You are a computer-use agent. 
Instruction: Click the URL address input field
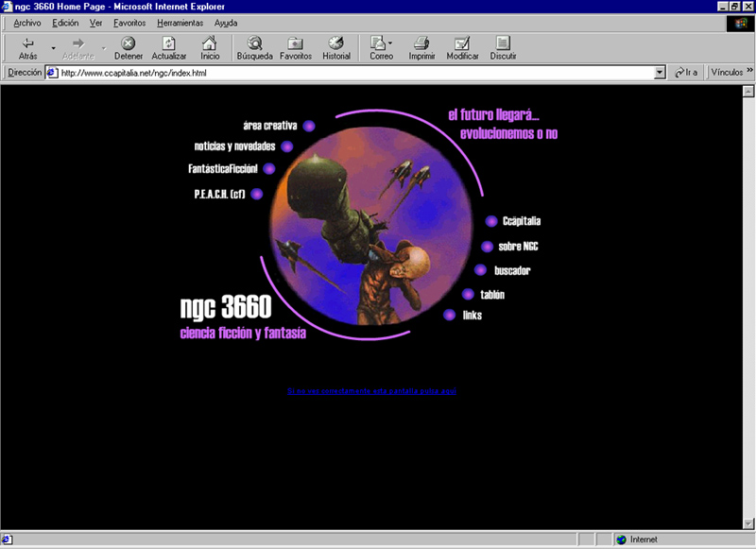[x=357, y=73]
